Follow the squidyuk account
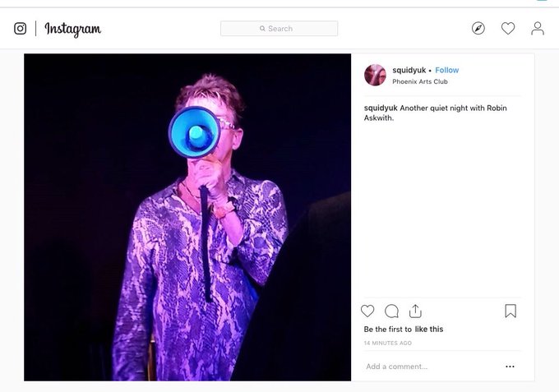This screenshot has height=392, width=559. pos(446,70)
